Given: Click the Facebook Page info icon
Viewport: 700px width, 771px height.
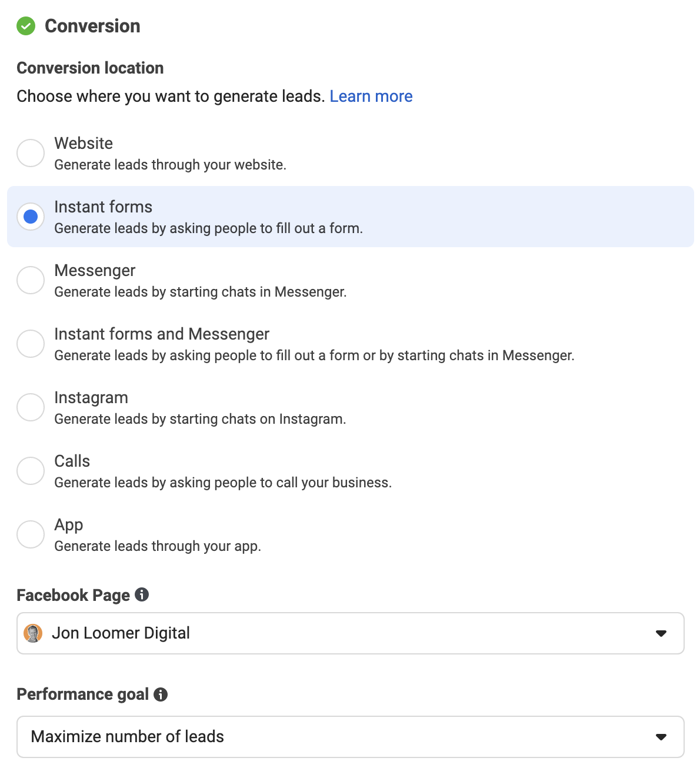Looking at the screenshot, I should pyautogui.click(x=142, y=594).
